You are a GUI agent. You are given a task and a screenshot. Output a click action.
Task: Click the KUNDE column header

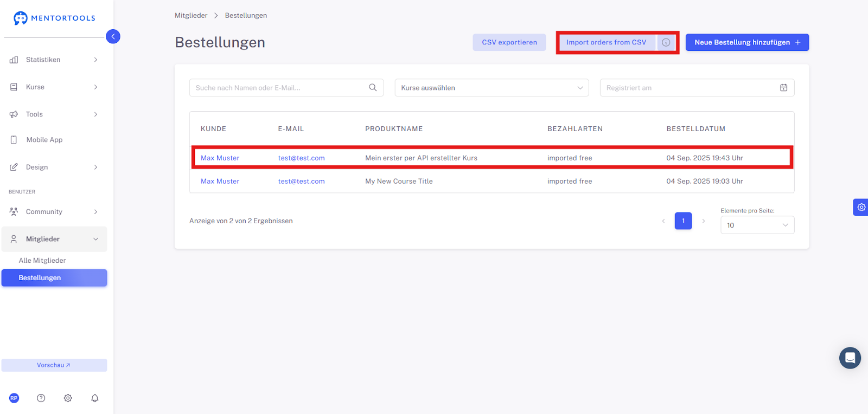(x=213, y=129)
